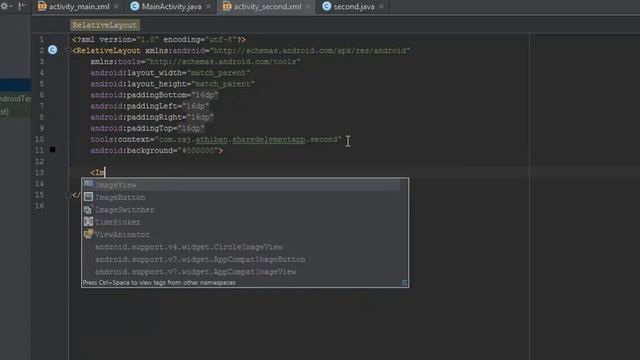The image size is (640, 360).
Task: Click line number 13 in the gutter
Action: (40, 173)
